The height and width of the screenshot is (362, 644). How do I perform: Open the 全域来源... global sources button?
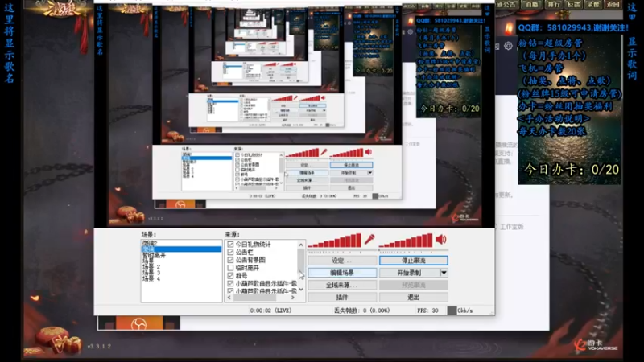[x=342, y=285]
